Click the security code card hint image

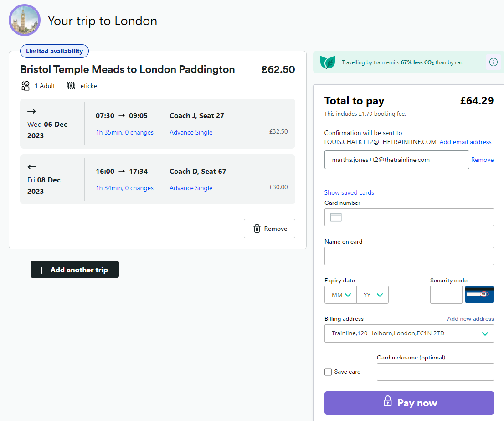479,295
